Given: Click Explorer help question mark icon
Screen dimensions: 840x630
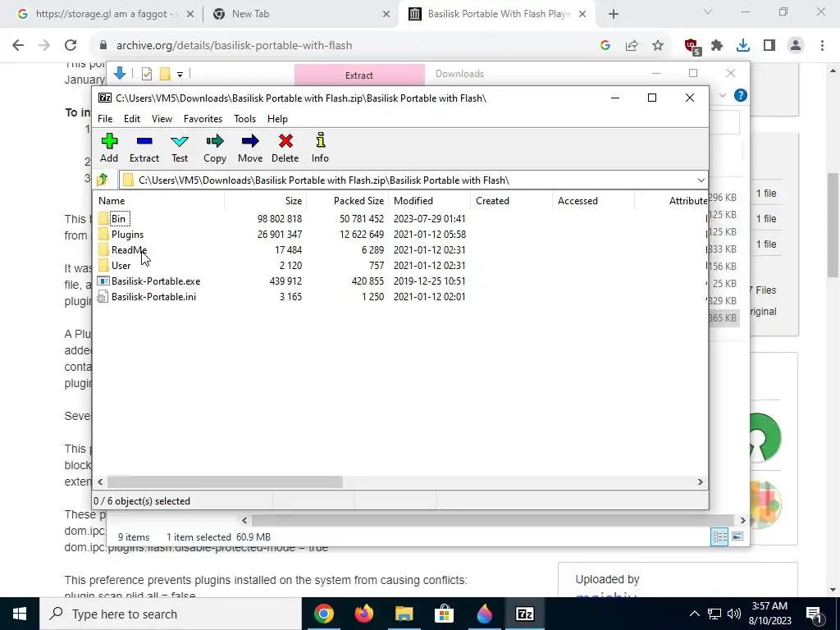Looking at the screenshot, I should [x=741, y=95].
